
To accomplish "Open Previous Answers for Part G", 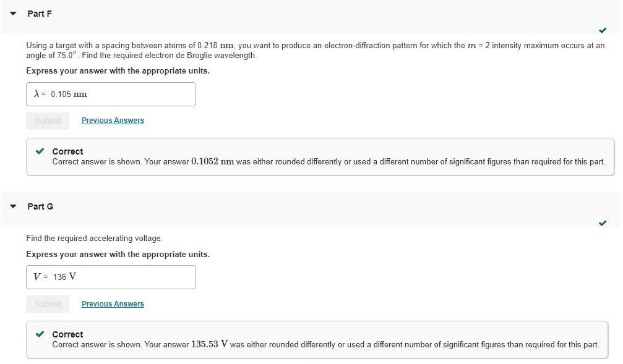I will point(113,303).
